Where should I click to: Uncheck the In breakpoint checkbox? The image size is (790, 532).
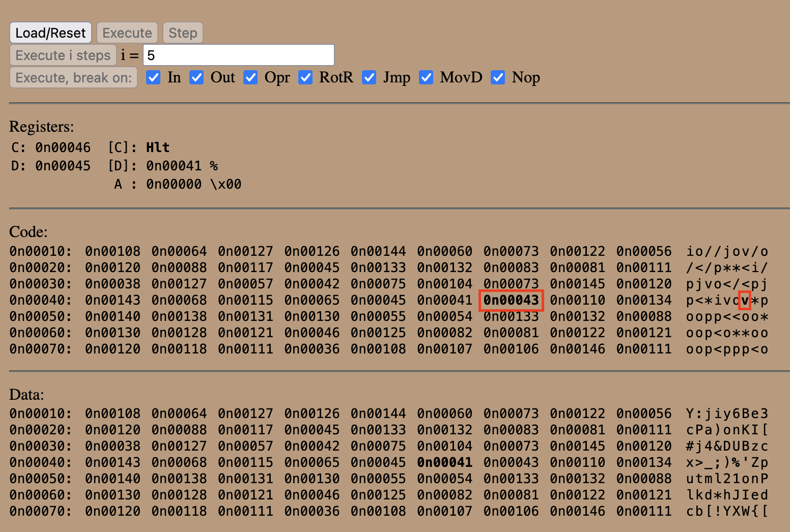(x=153, y=77)
